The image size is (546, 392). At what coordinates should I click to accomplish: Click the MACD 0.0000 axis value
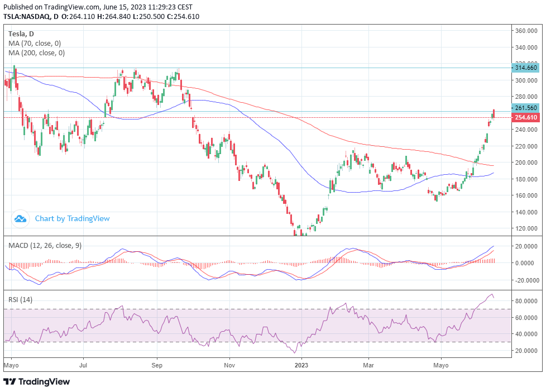click(x=525, y=263)
